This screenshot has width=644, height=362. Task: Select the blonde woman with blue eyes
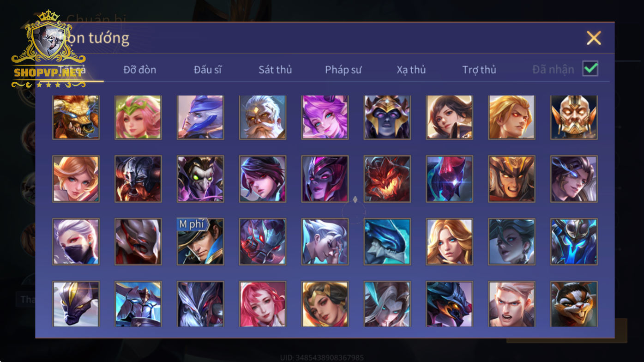(449, 241)
